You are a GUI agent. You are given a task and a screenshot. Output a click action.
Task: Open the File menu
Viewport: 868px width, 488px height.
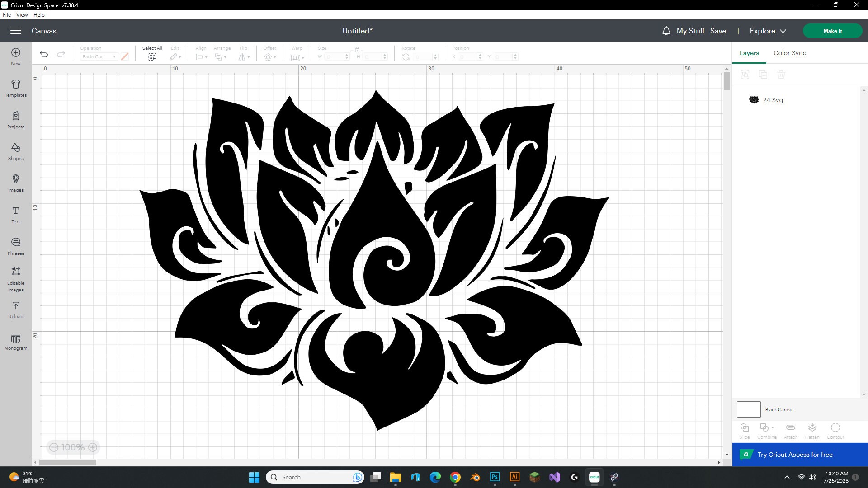[7, 14]
